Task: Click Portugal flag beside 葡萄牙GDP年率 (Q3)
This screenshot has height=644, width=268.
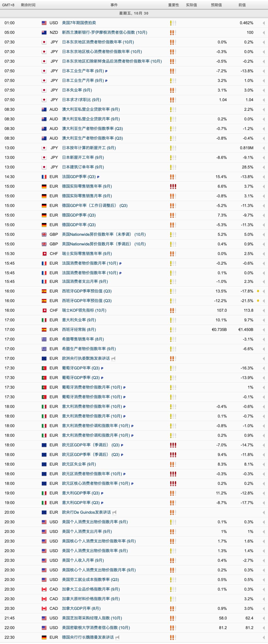Action: pos(44,368)
